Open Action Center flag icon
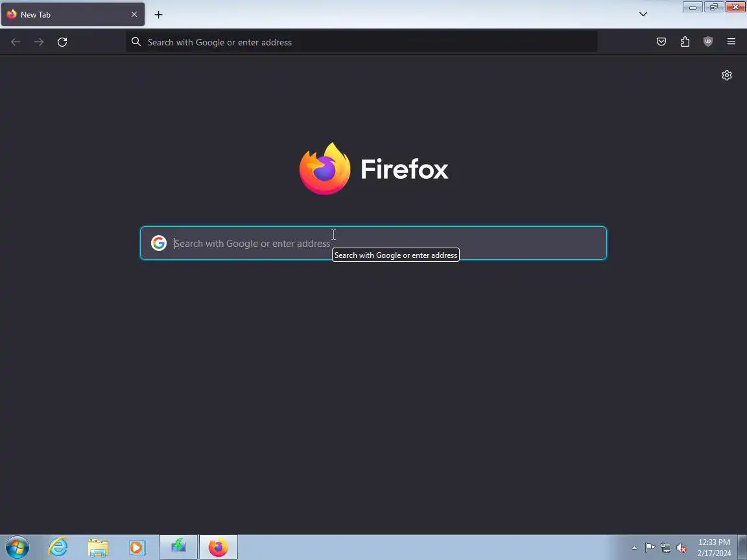This screenshot has width=747, height=560. coord(650,548)
